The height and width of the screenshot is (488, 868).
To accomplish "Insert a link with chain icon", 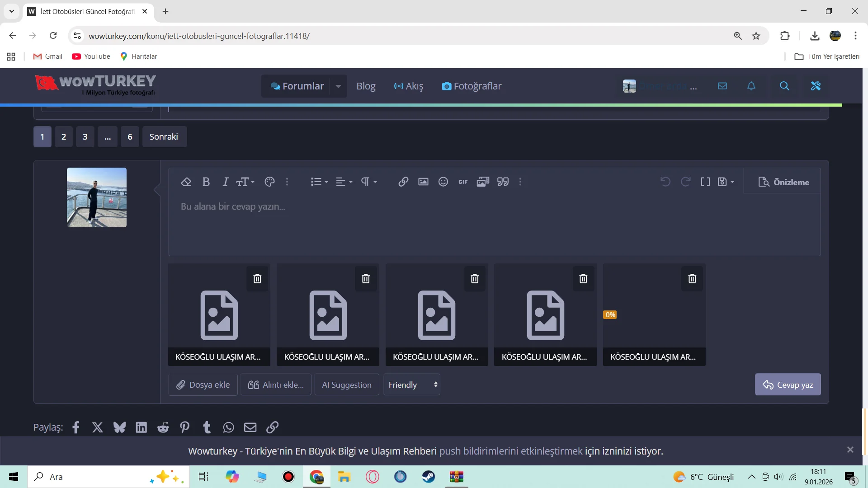I will pyautogui.click(x=403, y=182).
